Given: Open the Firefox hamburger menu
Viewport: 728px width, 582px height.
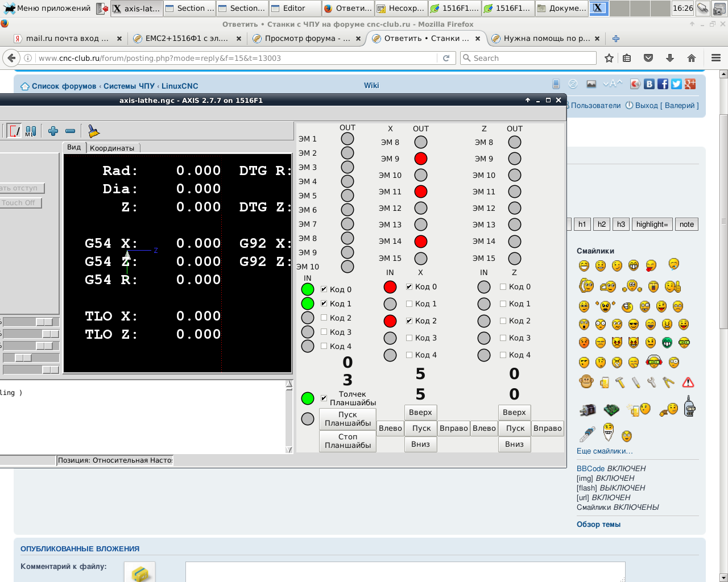Looking at the screenshot, I should (x=716, y=58).
